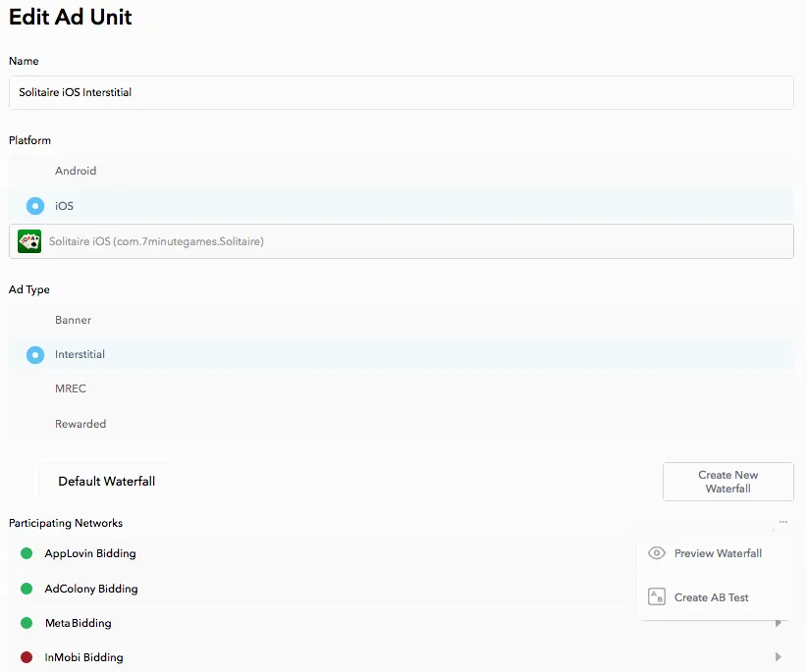The width and height of the screenshot is (807, 672).
Task: Select Create AB Test from the menu
Action: pyautogui.click(x=715, y=597)
